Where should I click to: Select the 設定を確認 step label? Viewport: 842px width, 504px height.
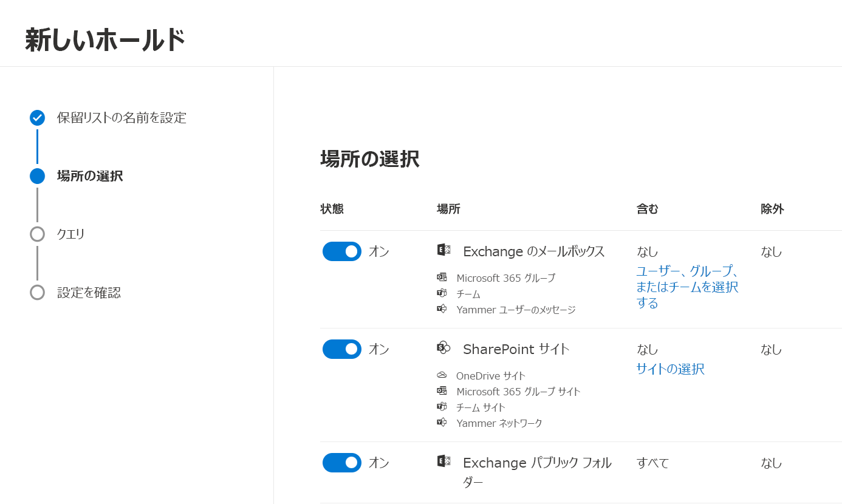(89, 293)
